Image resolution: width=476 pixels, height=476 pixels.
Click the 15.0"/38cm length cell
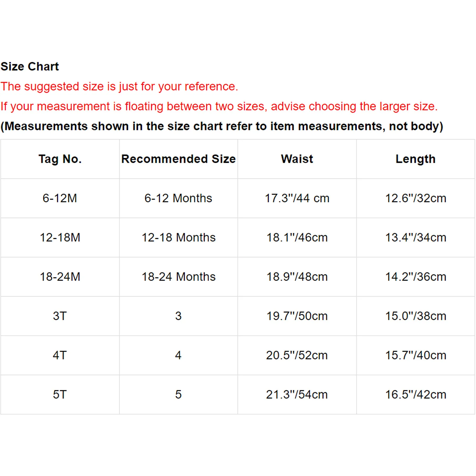(416, 316)
